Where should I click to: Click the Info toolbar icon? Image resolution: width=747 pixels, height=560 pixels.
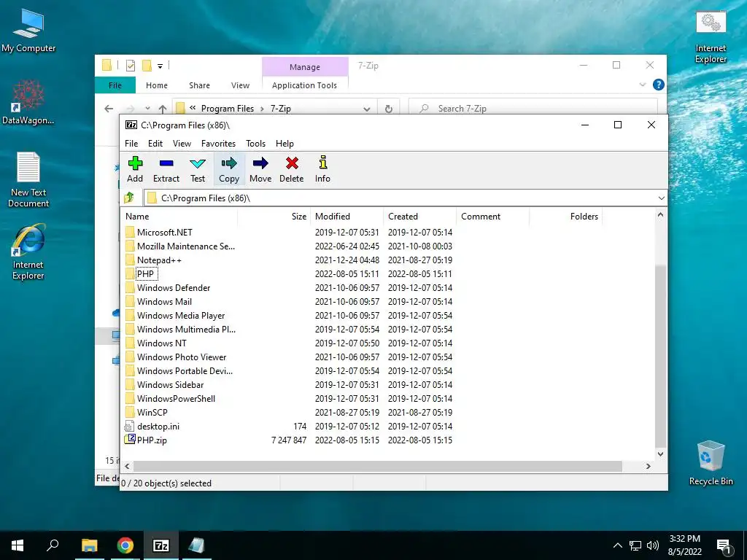tap(323, 163)
